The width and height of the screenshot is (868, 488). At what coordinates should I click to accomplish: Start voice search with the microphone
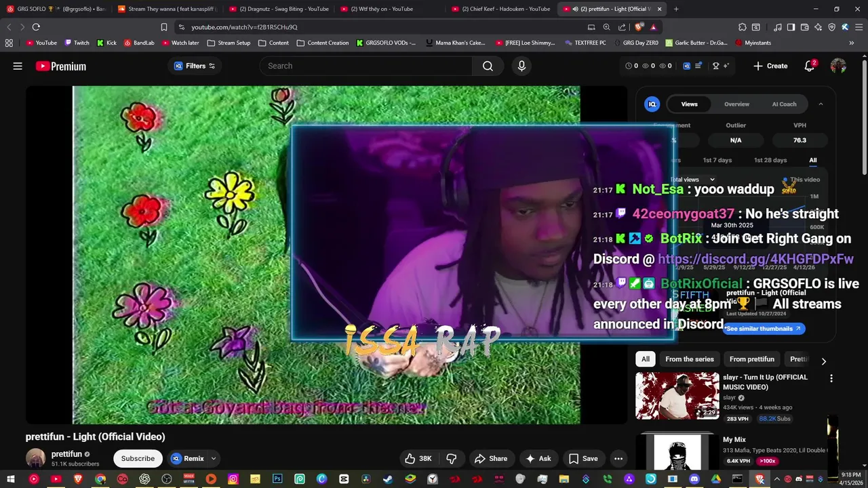521,66
